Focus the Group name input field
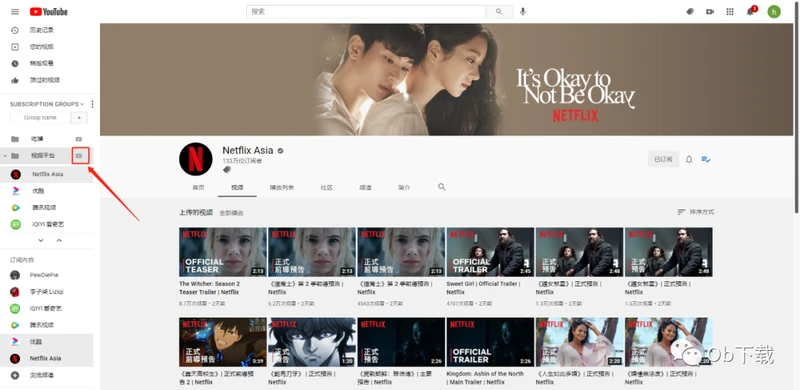Screen dimensions: 800x390 [x=40, y=118]
